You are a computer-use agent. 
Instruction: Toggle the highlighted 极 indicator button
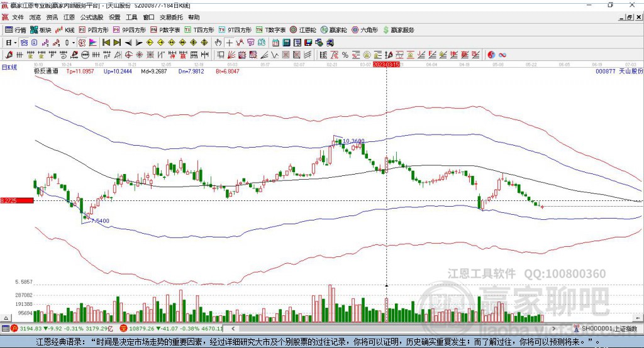(x=82, y=43)
